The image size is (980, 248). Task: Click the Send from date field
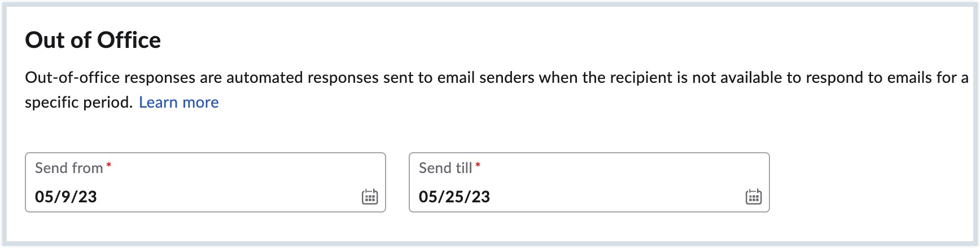pyautogui.click(x=205, y=182)
